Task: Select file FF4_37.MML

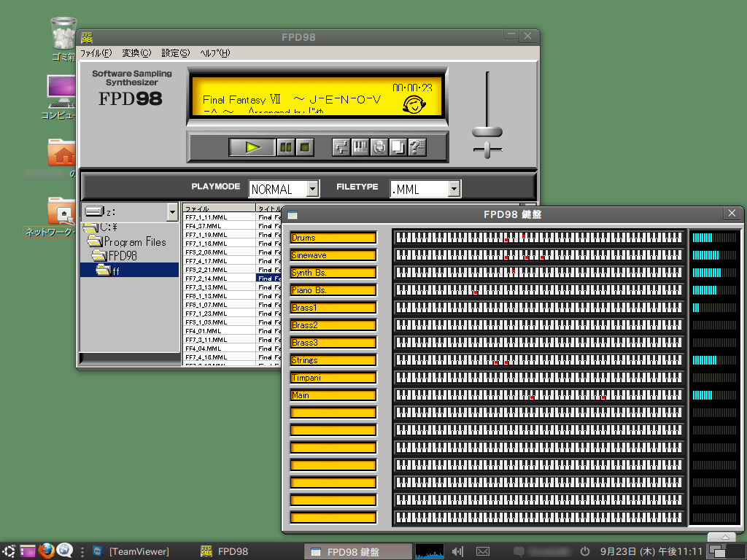Action: pyautogui.click(x=204, y=226)
